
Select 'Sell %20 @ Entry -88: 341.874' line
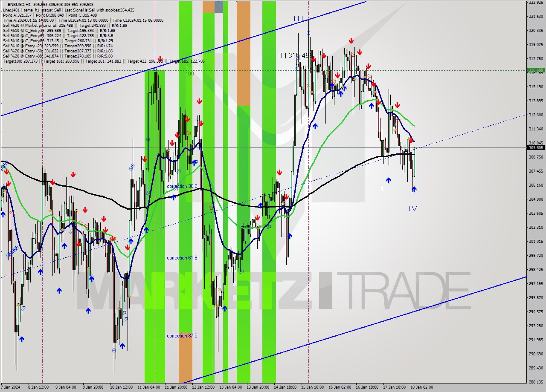pos(58,56)
